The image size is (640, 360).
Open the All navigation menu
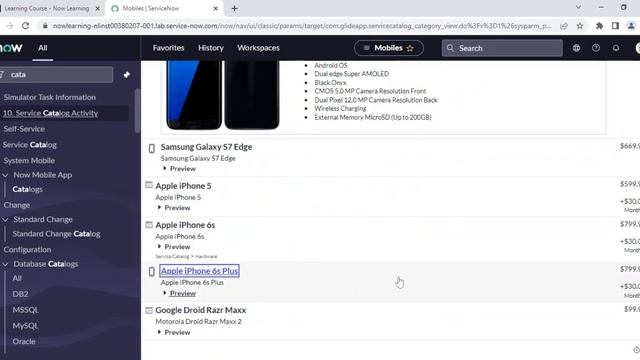[x=42, y=48]
